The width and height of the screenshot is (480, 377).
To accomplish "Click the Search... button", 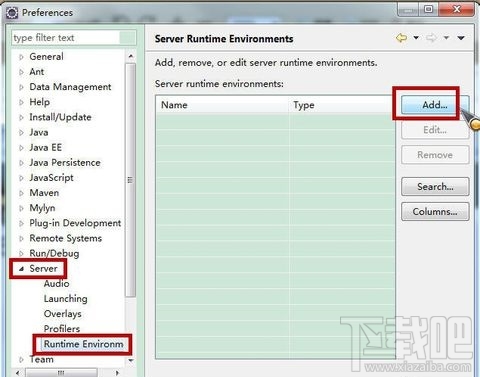I will click(435, 187).
